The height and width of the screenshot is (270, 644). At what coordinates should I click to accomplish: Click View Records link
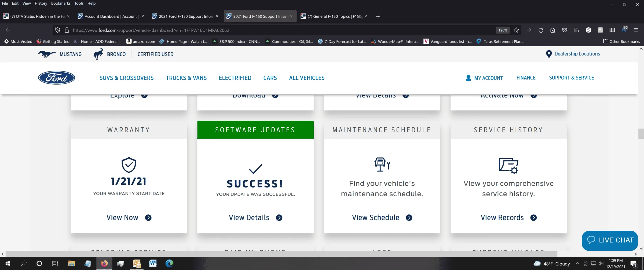[502, 218]
